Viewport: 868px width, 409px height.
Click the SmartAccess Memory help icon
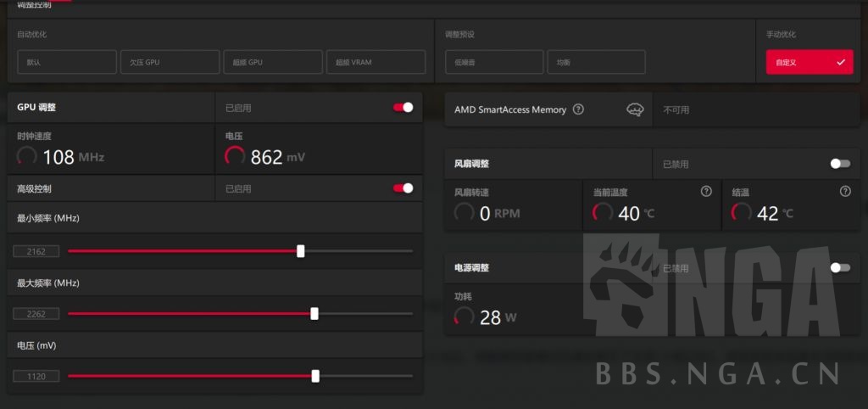click(x=578, y=109)
